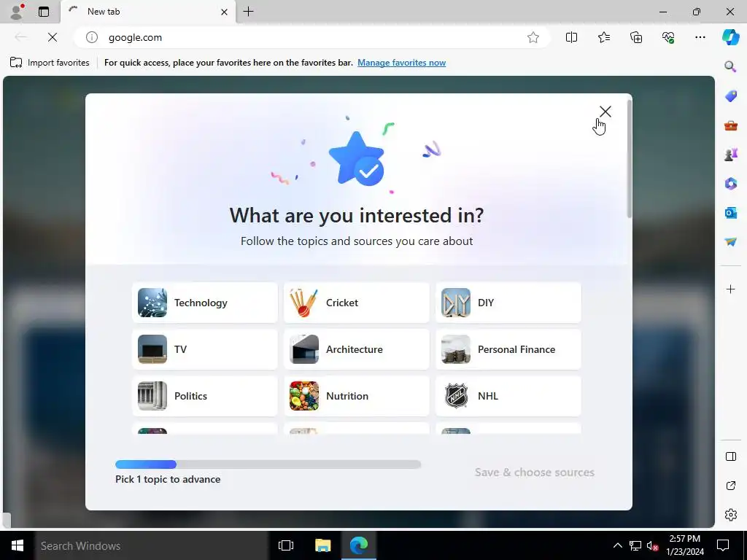Close the interests dialog
The width and height of the screenshot is (747, 560).
pyautogui.click(x=605, y=112)
